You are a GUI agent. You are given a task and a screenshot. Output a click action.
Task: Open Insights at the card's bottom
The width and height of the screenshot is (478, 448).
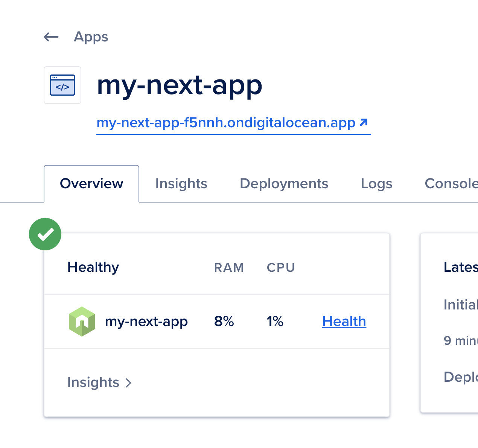coord(99,382)
